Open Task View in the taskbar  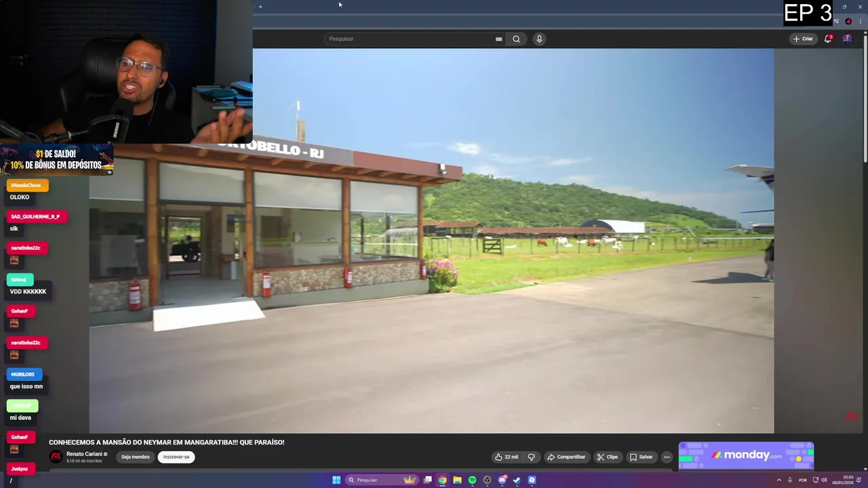[x=428, y=480]
